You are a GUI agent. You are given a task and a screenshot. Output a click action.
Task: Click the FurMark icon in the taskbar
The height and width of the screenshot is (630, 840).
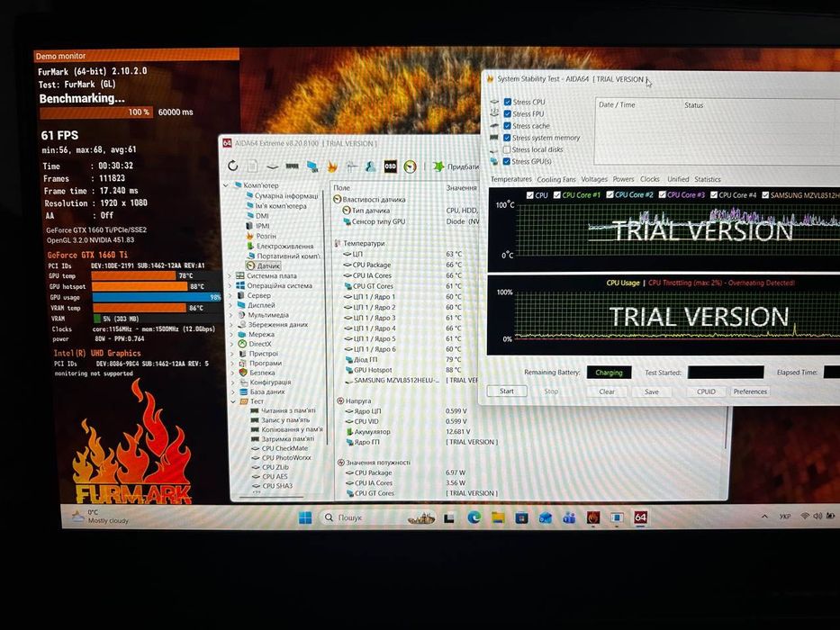(x=593, y=517)
